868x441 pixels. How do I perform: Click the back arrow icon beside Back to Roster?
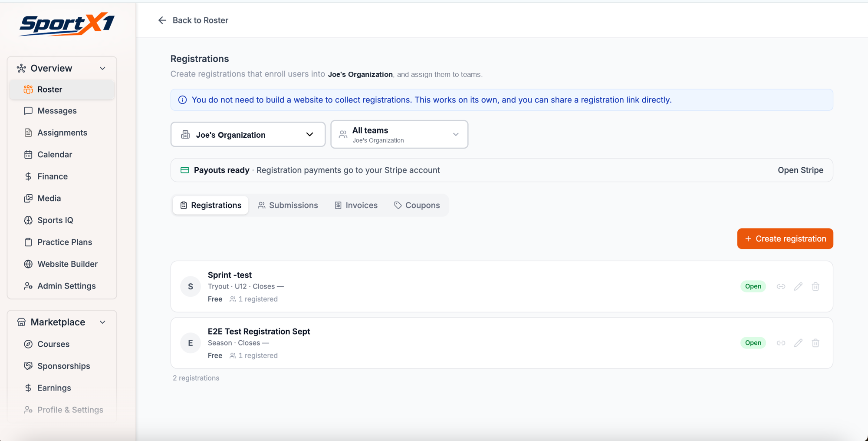162,20
